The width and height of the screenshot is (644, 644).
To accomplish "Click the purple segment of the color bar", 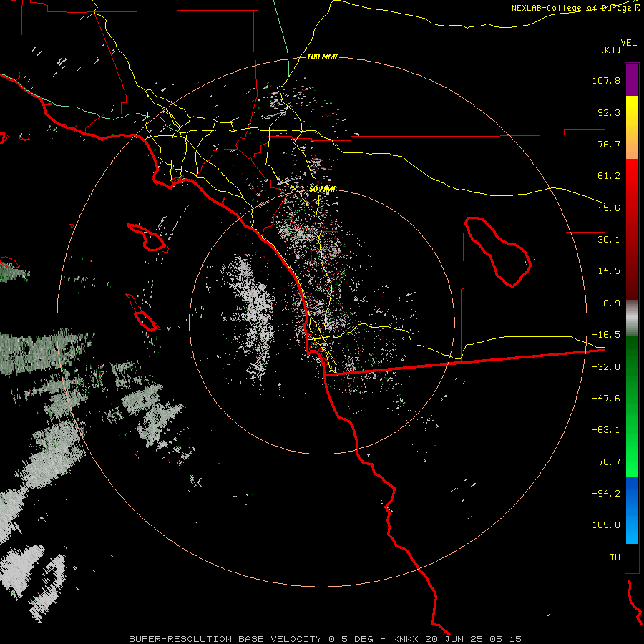I will click(x=632, y=79).
